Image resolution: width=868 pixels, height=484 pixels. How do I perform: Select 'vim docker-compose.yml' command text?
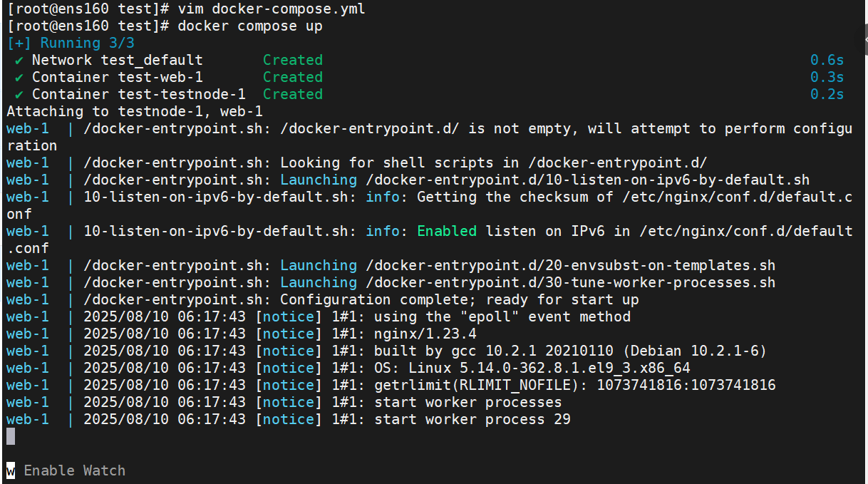[272, 9]
